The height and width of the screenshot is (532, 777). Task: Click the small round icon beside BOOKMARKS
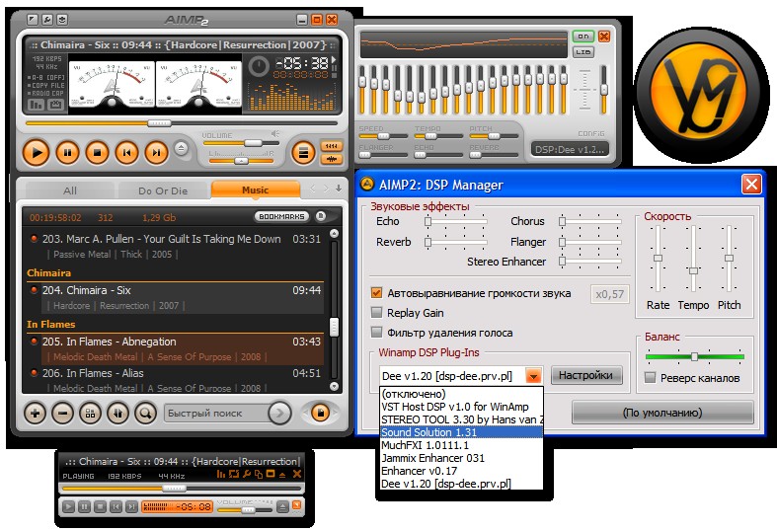(321, 216)
